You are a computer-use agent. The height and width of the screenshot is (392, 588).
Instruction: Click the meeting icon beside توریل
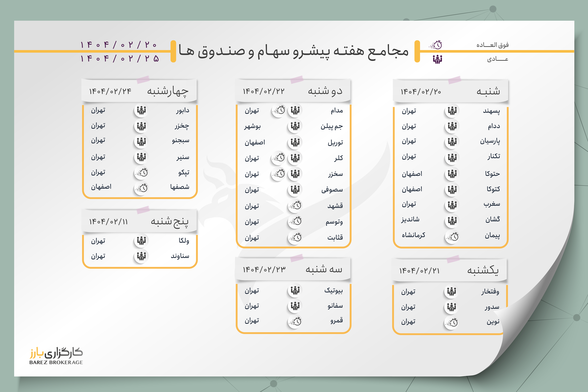point(295,142)
